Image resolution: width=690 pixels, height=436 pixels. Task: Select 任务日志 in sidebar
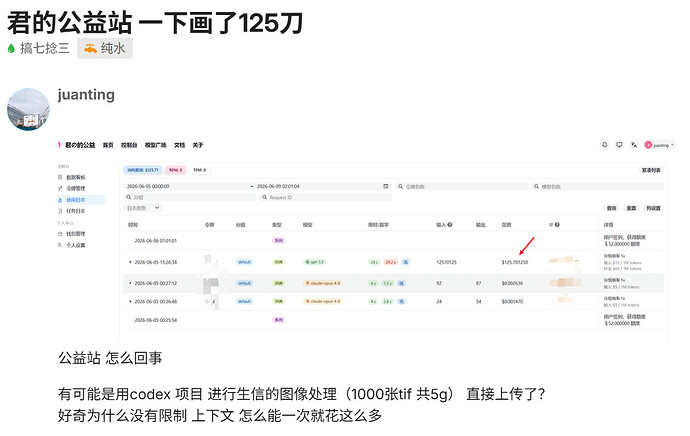click(75, 211)
